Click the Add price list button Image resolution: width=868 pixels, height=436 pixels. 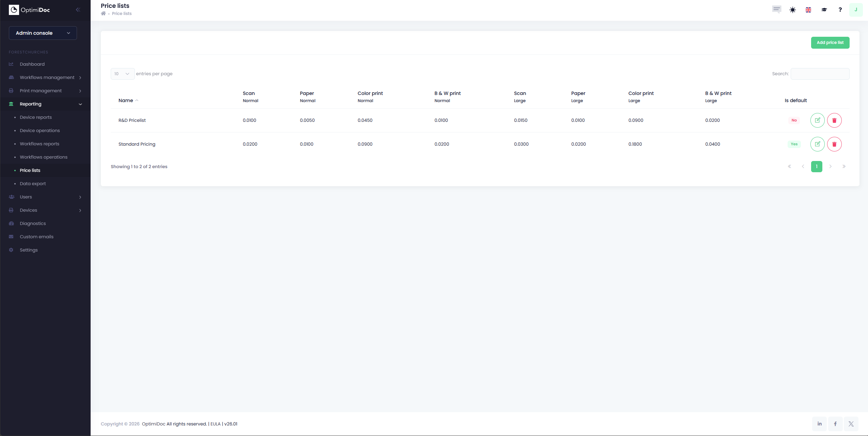(830, 43)
